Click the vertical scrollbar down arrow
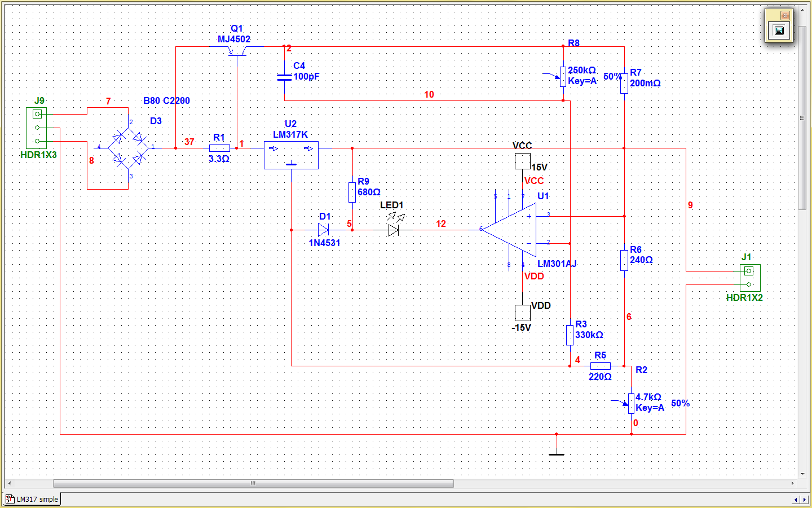 pyautogui.click(x=802, y=474)
